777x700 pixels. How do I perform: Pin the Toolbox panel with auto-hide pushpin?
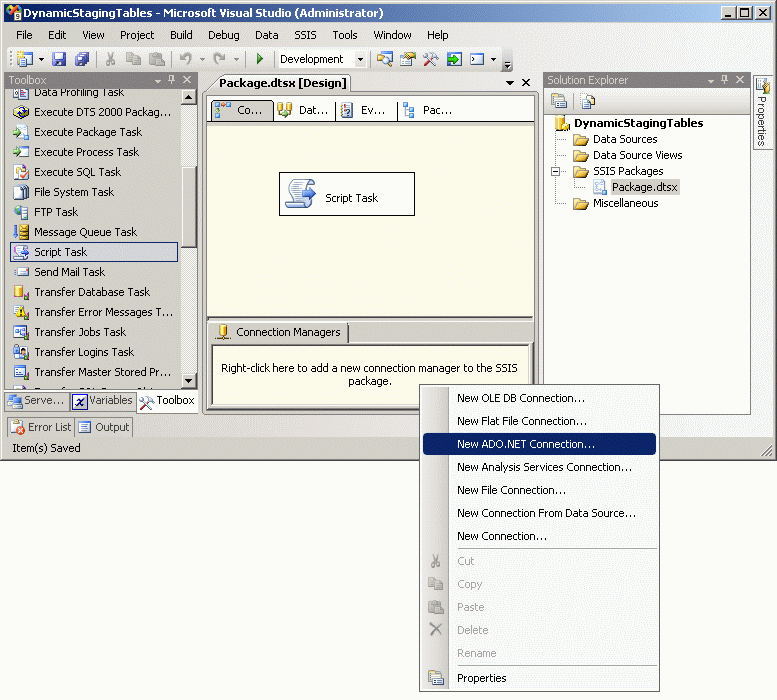point(171,79)
